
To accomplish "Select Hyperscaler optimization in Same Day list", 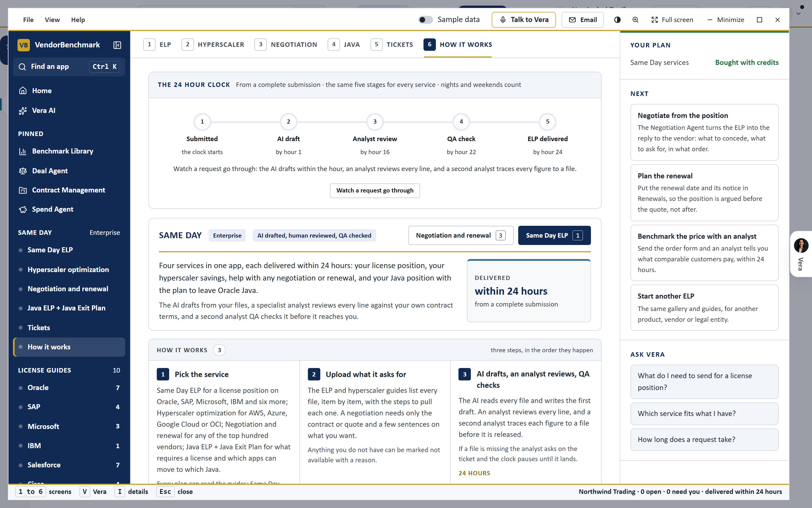I will click(x=69, y=270).
